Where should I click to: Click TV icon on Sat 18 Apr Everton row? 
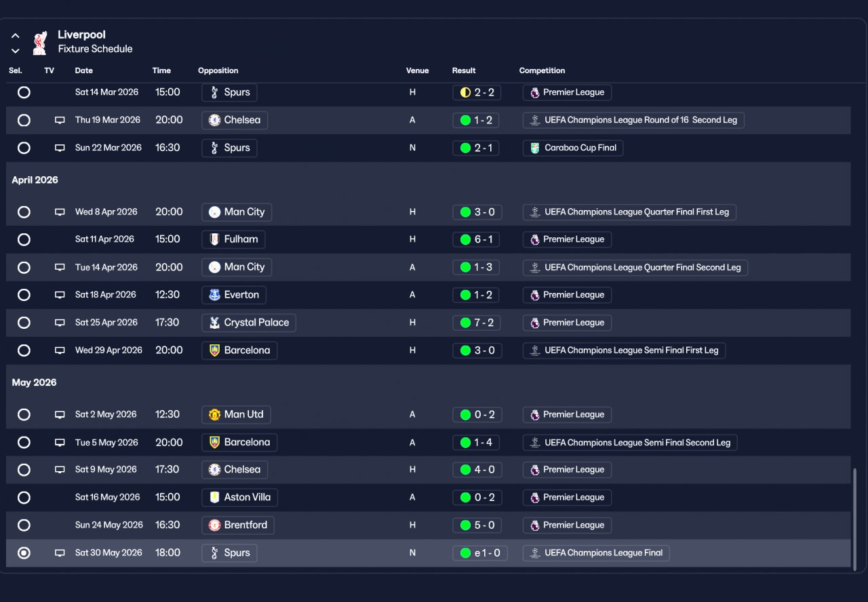(x=60, y=295)
